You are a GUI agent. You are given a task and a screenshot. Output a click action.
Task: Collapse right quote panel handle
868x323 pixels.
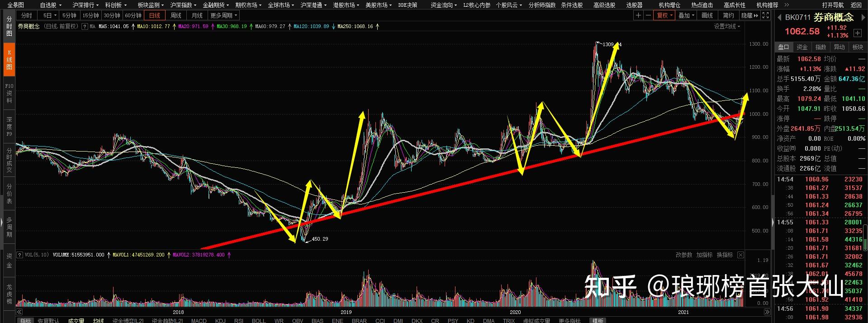(773, 222)
